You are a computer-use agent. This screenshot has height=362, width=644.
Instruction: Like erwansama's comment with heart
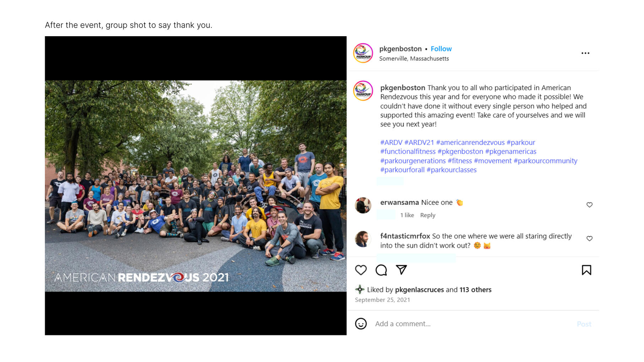[589, 205]
